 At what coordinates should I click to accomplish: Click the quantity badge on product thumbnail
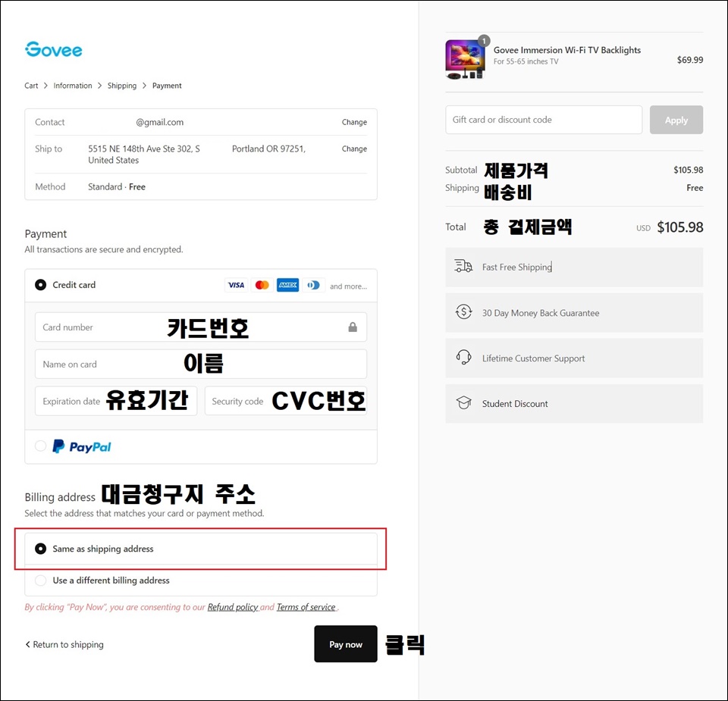(484, 41)
